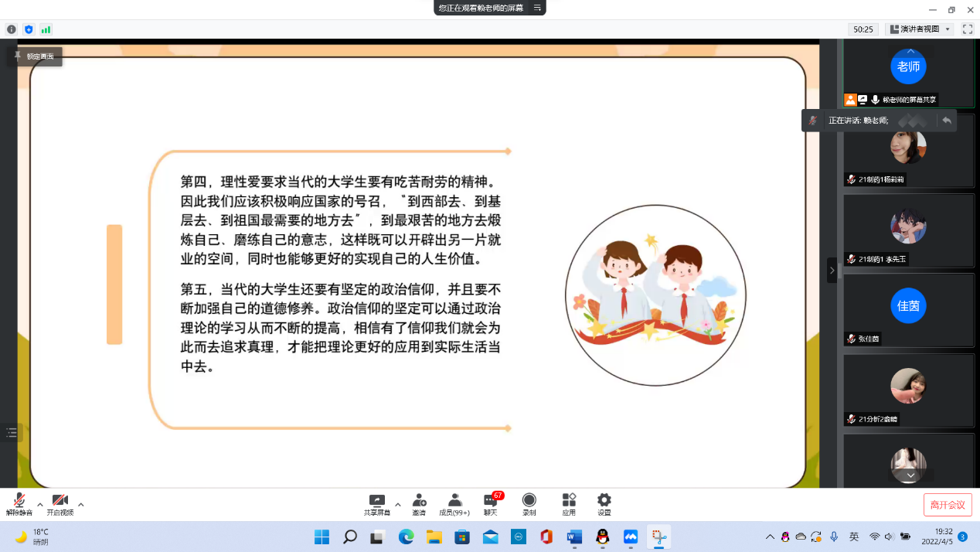Pin the view with 锁定画面
The width and height of the screenshot is (980, 552).
[35, 56]
